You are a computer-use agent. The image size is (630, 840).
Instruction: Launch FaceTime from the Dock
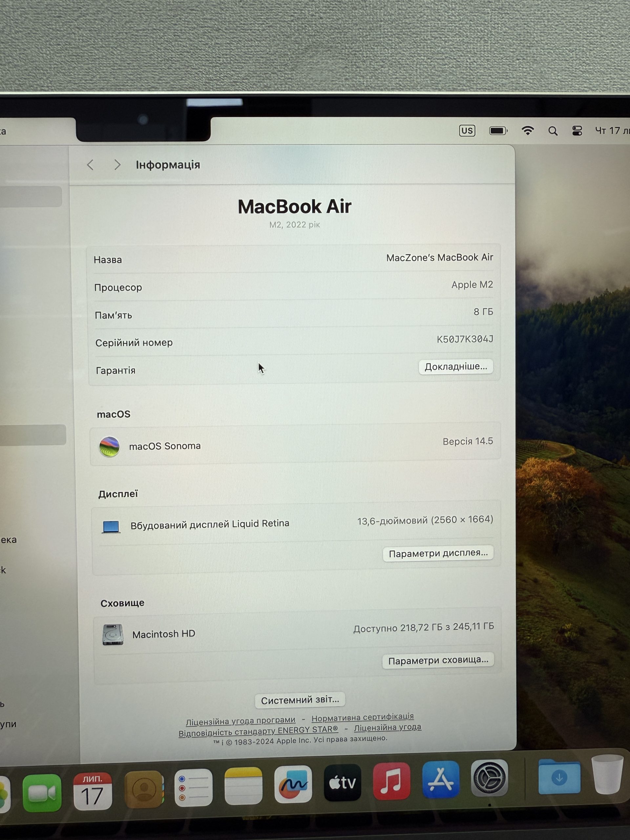pyautogui.click(x=42, y=793)
